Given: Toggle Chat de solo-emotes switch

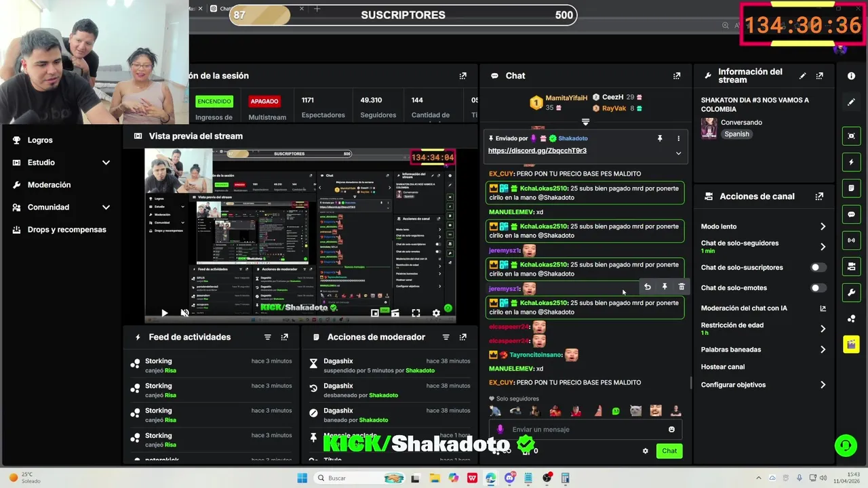Looking at the screenshot, I should (818, 288).
